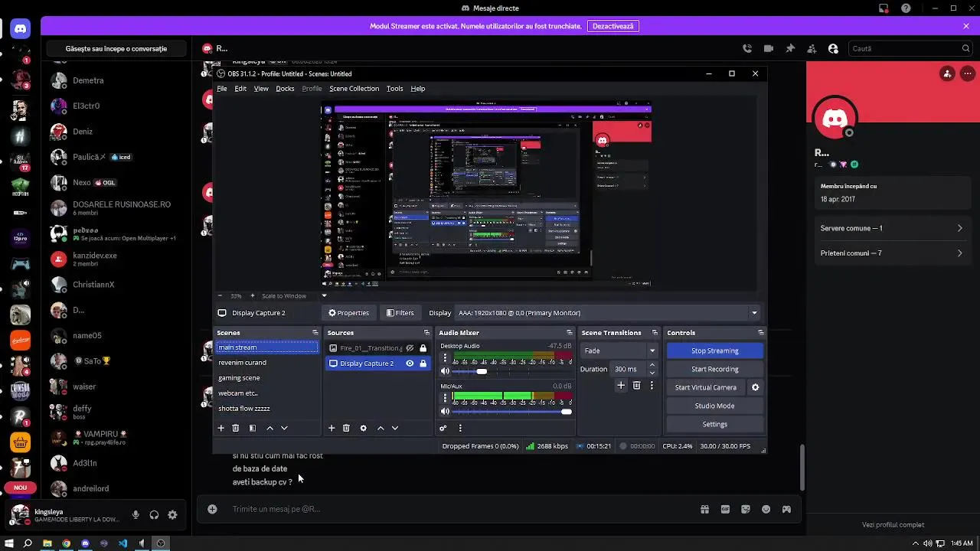Add a new scene with the plus icon
This screenshot has width=980, height=551.
click(x=221, y=429)
